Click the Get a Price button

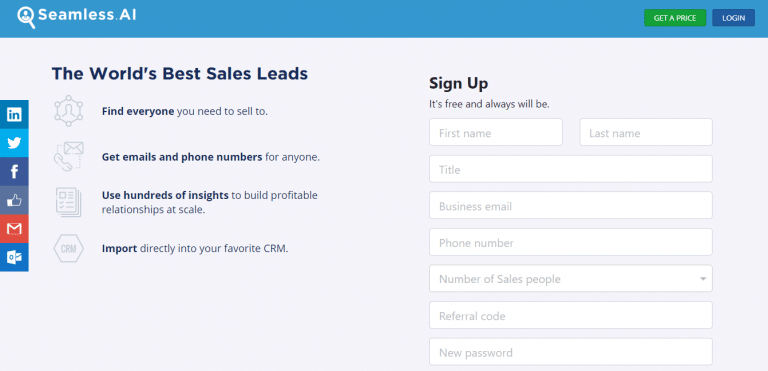pyautogui.click(x=675, y=18)
